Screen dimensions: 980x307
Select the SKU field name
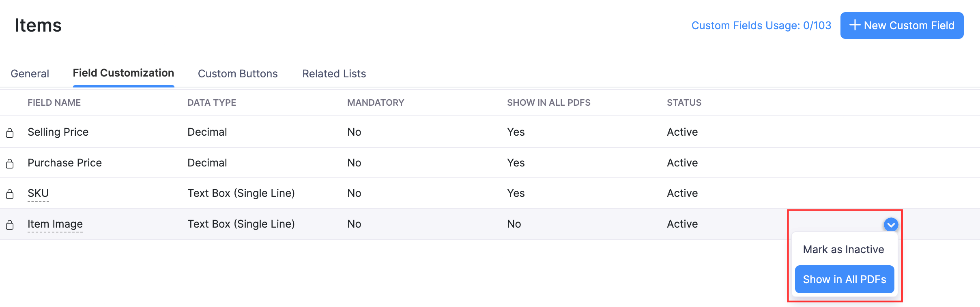click(x=38, y=193)
